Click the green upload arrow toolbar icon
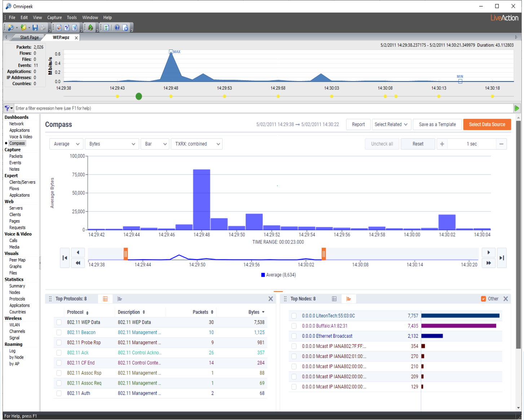 tap(90, 27)
